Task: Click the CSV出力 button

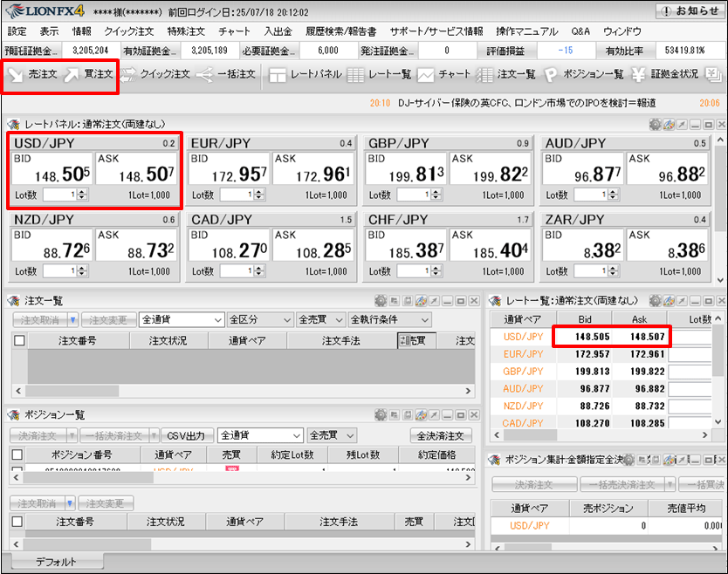Action: pyautogui.click(x=185, y=435)
